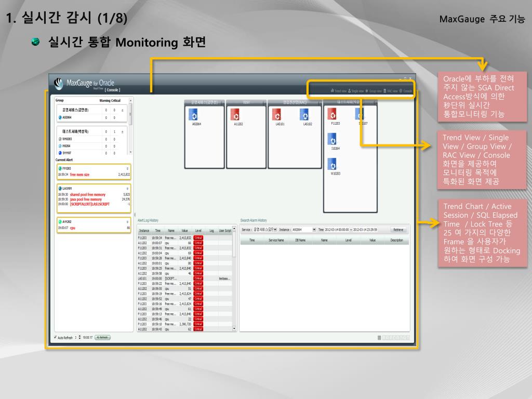
Task: Click the end time field 2012-03-14 23:29:59
Action: click(x=365, y=230)
